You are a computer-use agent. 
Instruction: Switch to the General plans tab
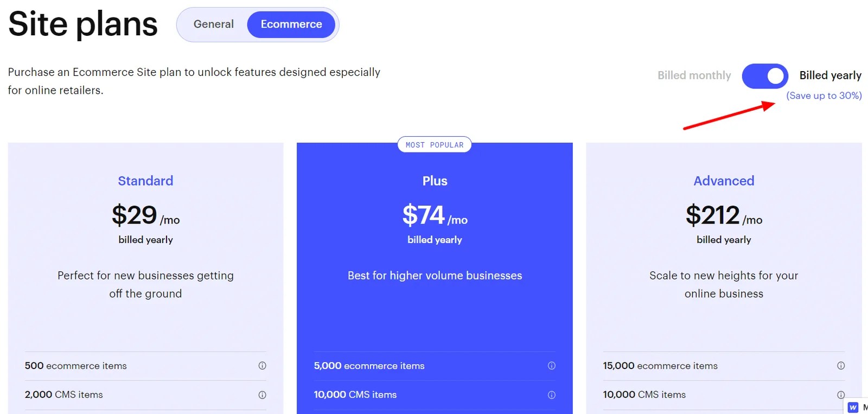tap(214, 24)
